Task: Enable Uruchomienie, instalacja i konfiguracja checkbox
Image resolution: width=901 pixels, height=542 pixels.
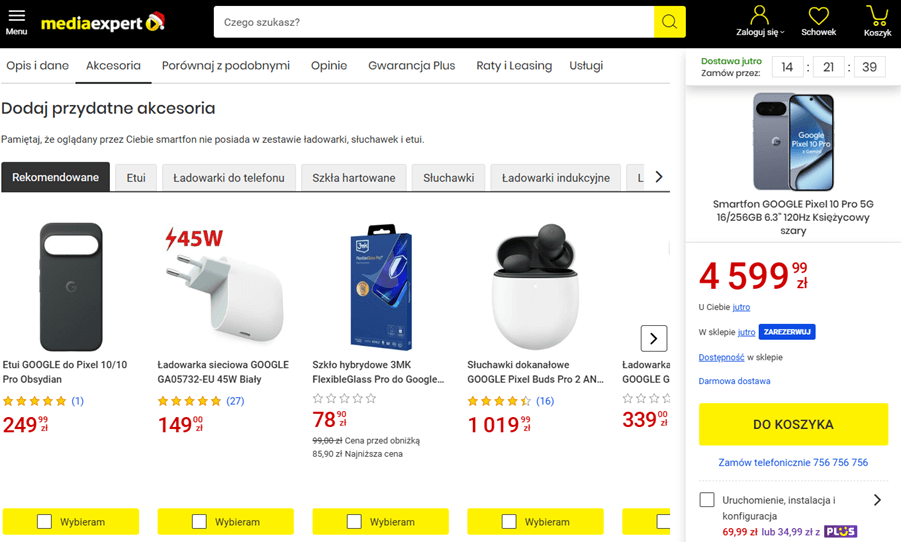Action: click(707, 500)
